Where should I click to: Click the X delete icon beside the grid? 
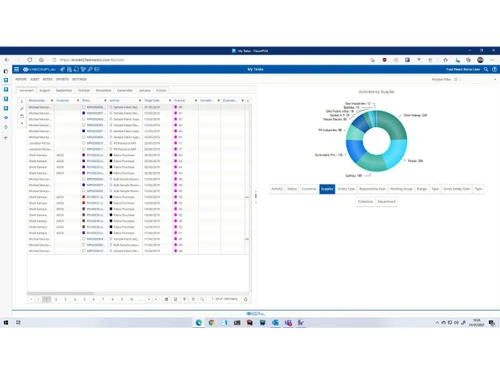[x=22, y=123]
